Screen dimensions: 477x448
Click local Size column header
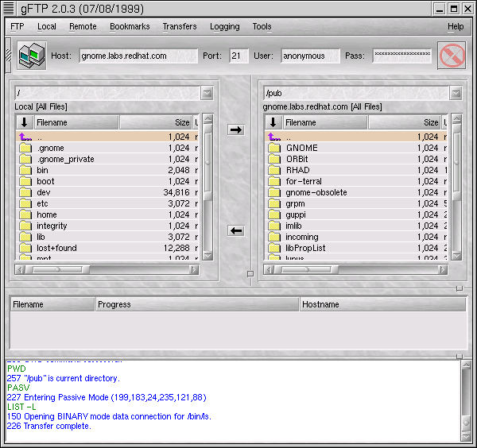coord(156,122)
